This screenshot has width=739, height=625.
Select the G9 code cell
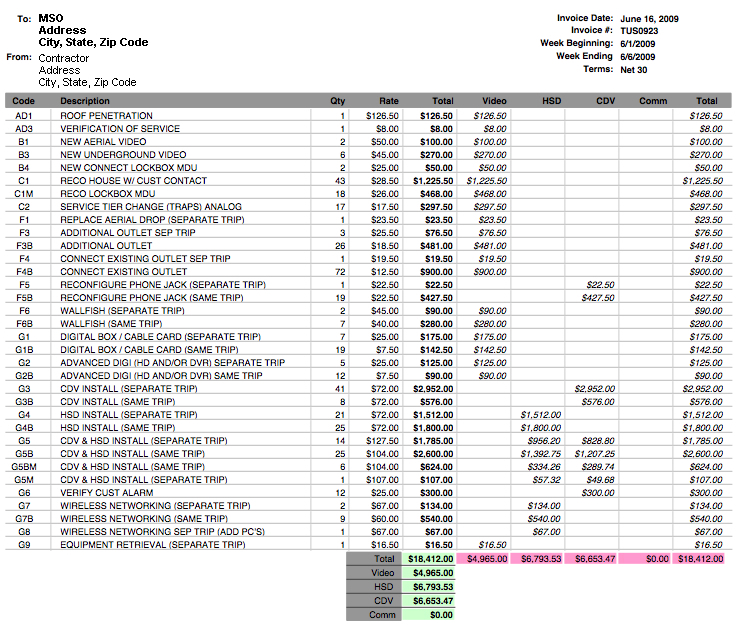(24, 545)
